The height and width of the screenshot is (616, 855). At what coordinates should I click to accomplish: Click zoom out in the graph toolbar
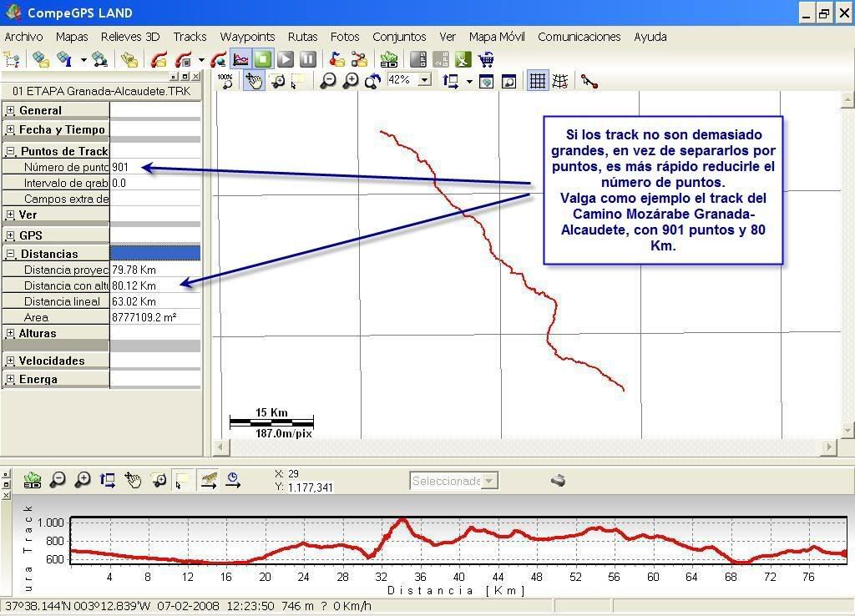tap(58, 480)
